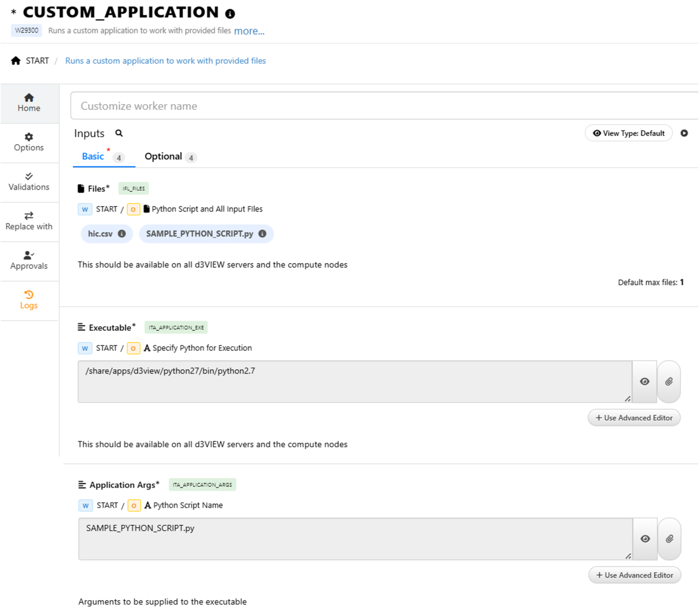The height and width of the screenshot is (615, 700).
Task: Open the Validations panel
Action: tap(29, 181)
